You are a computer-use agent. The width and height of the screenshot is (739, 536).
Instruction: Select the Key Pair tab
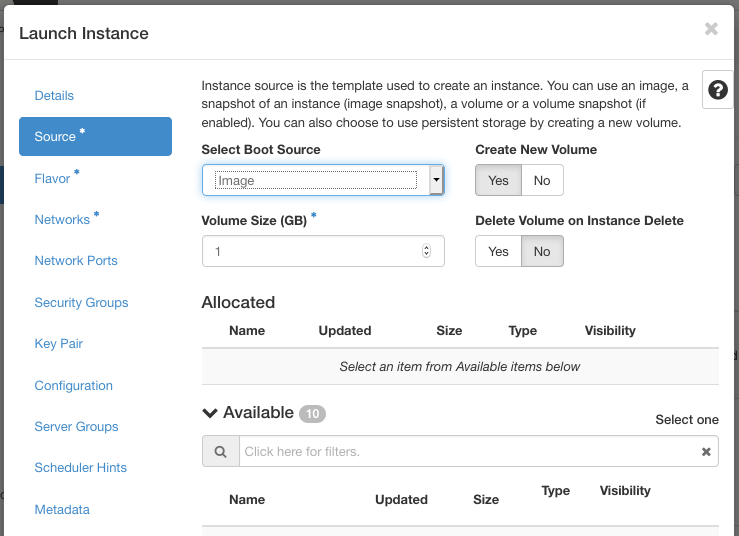(x=58, y=344)
